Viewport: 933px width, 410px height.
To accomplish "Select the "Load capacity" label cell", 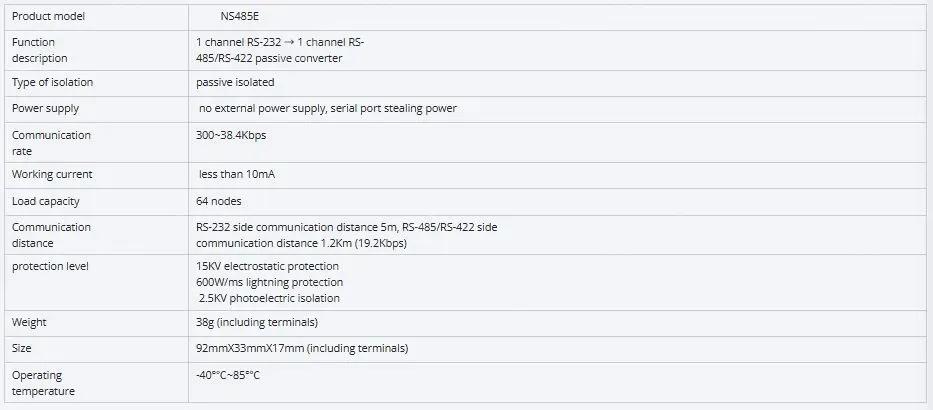I will click(45, 201).
